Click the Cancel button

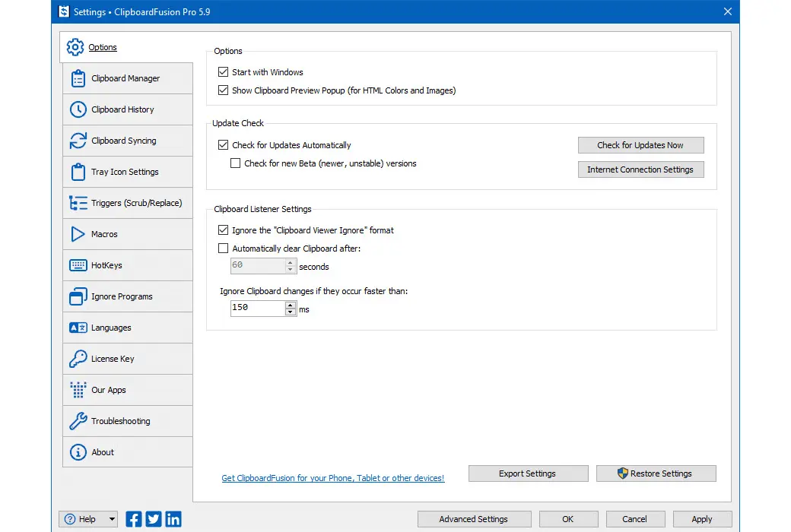(635, 519)
